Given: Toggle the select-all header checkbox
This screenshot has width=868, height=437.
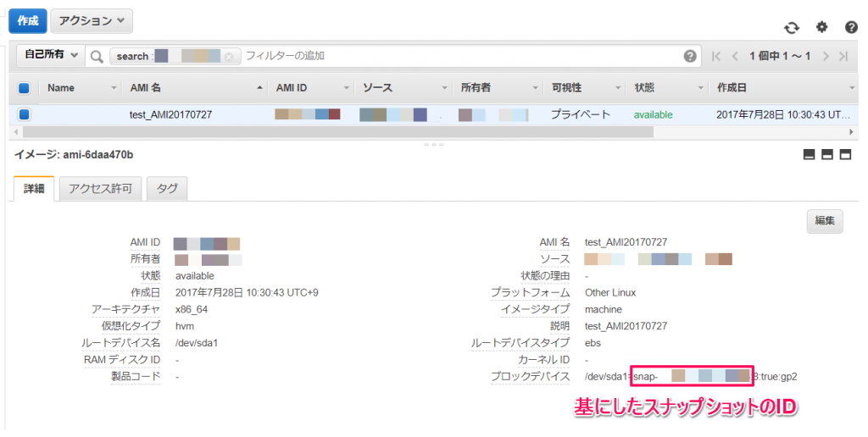Looking at the screenshot, I should 24,87.
